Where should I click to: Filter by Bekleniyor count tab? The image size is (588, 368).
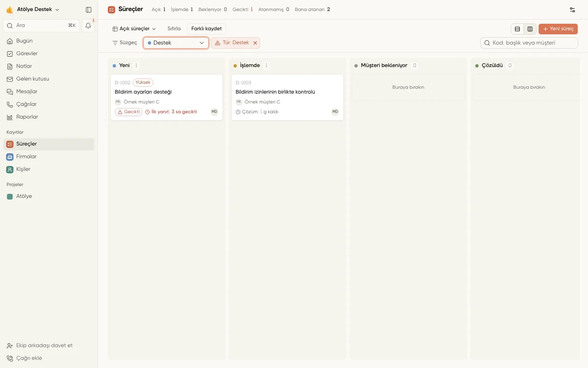point(213,9)
